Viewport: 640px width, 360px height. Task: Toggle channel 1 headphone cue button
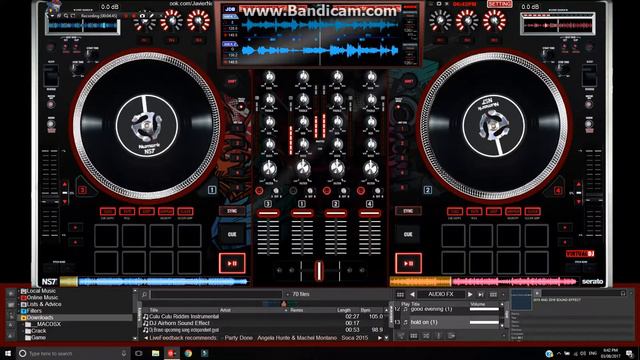(293, 191)
